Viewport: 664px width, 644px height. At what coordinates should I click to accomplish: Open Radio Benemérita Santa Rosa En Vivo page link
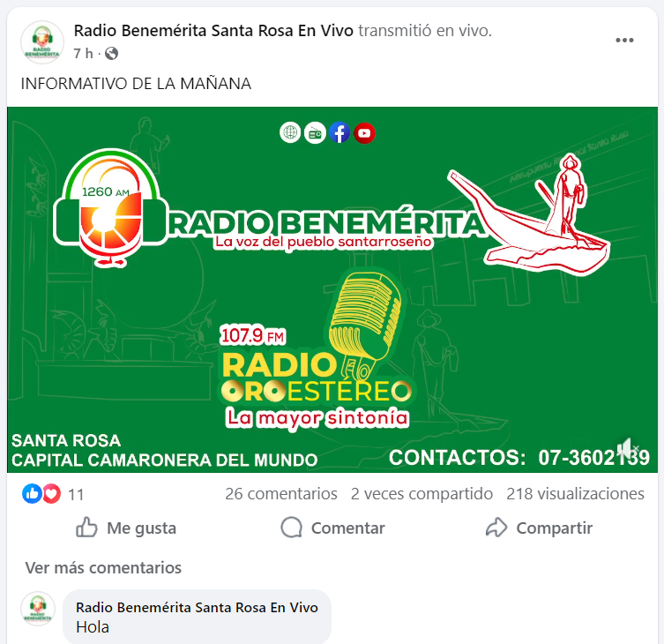click(213, 31)
